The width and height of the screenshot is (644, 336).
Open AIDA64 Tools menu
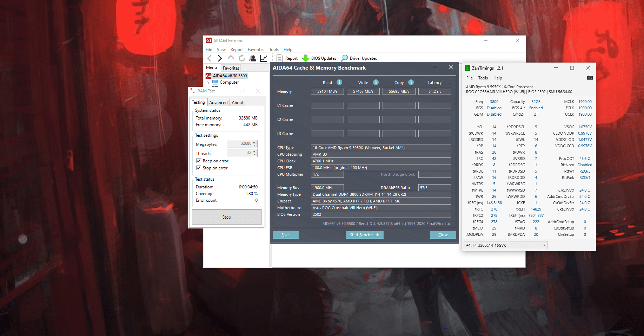pyautogui.click(x=274, y=50)
